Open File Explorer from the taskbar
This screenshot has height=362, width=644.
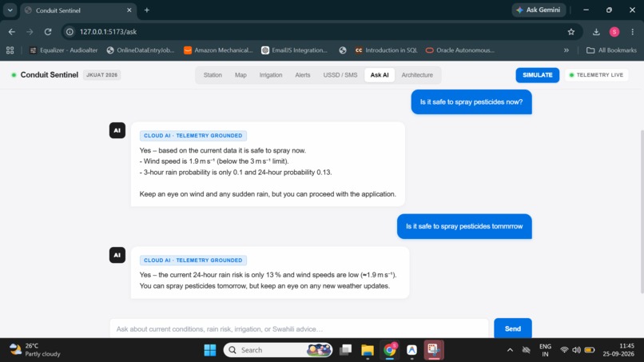point(368,350)
